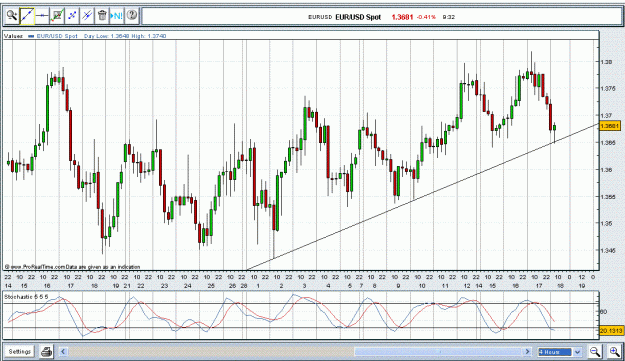Click the scrollbar right arrow
The width and height of the screenshot is (625, 361).
(x=527, y=352)
